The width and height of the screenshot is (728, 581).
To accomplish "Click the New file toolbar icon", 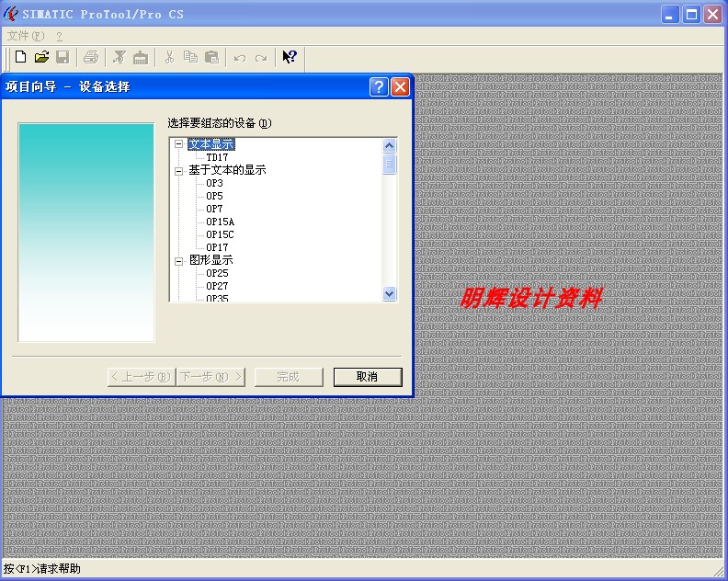I will [20, 57].
